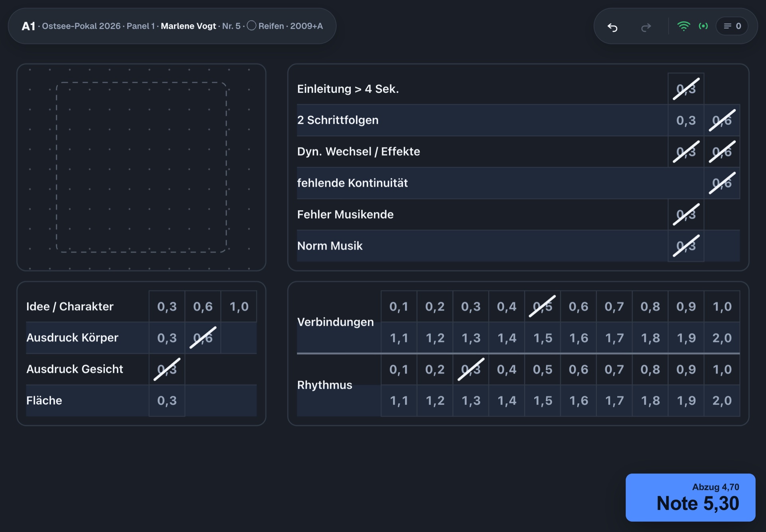This screenshot has height=532, width=766.
Task: Select Rhythmus deduction 2,0
Action: point(722,400)
